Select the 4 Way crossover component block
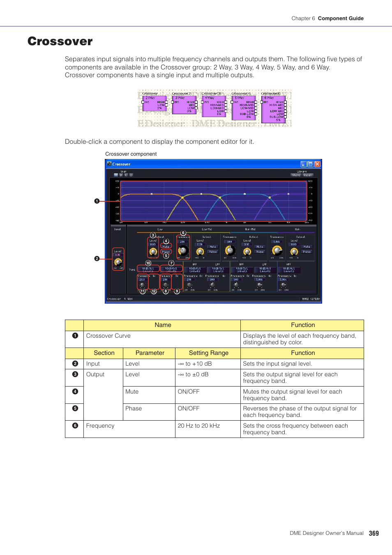 click(214, 106)
